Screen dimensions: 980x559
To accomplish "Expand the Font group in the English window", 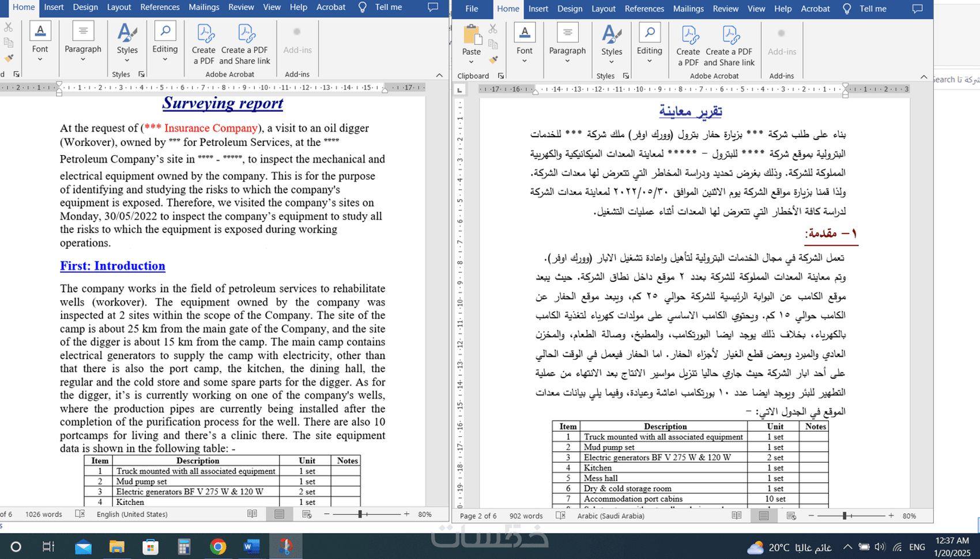I will click(40, 43).
